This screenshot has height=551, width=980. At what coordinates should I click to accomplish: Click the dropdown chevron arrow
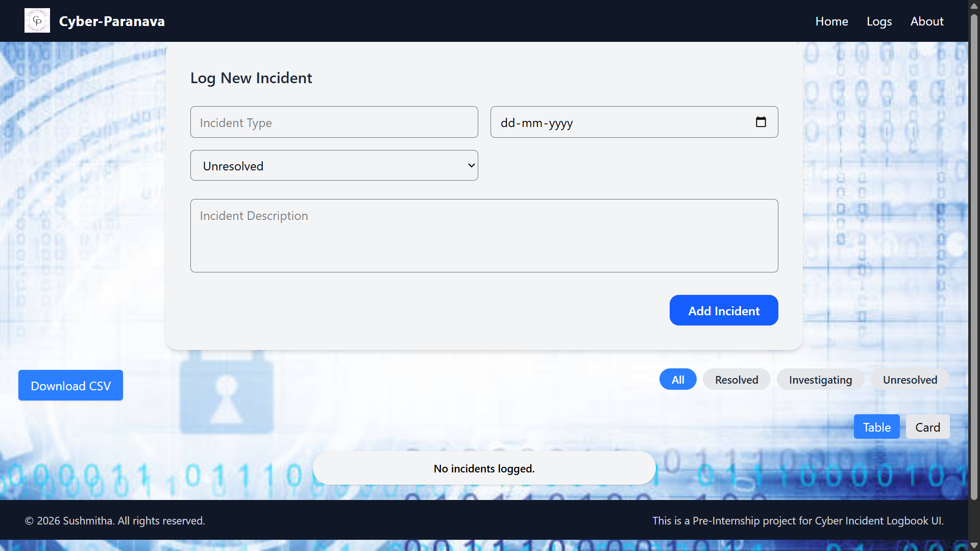[x=471, y=165]
